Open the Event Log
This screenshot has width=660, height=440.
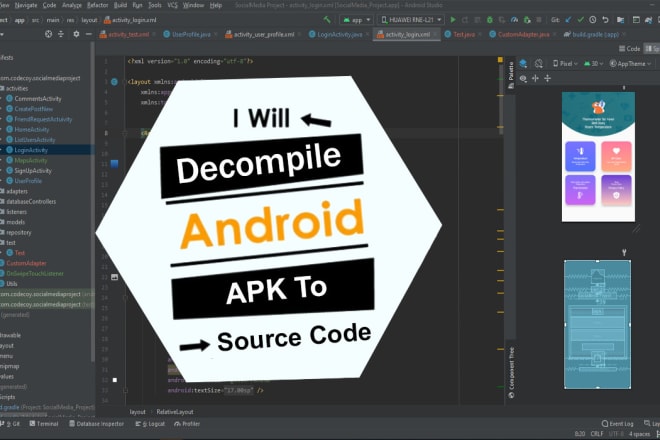[x=617, y=424]
